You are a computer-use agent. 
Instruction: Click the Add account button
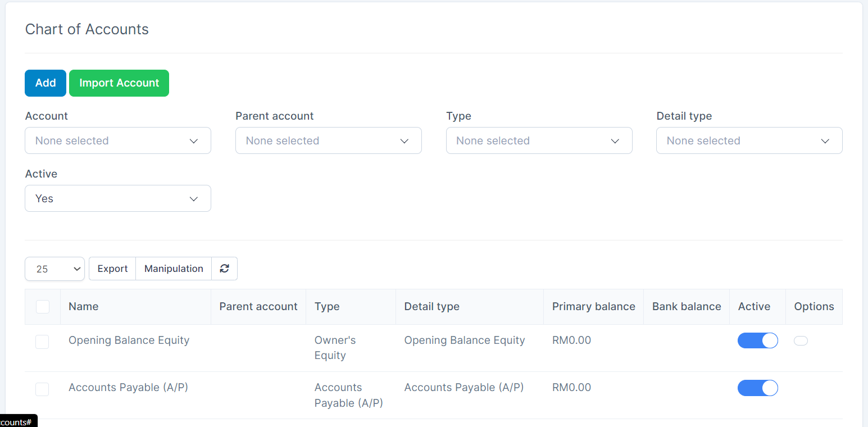coord(46,83)
